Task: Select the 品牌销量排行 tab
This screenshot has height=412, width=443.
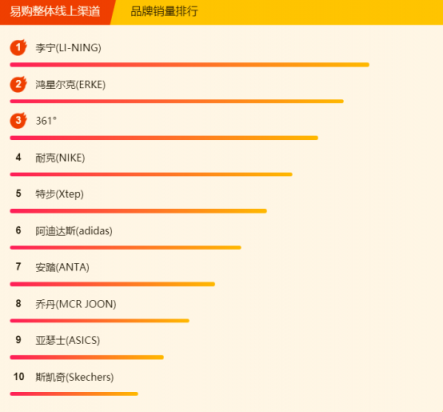Action: pos(164,12)
